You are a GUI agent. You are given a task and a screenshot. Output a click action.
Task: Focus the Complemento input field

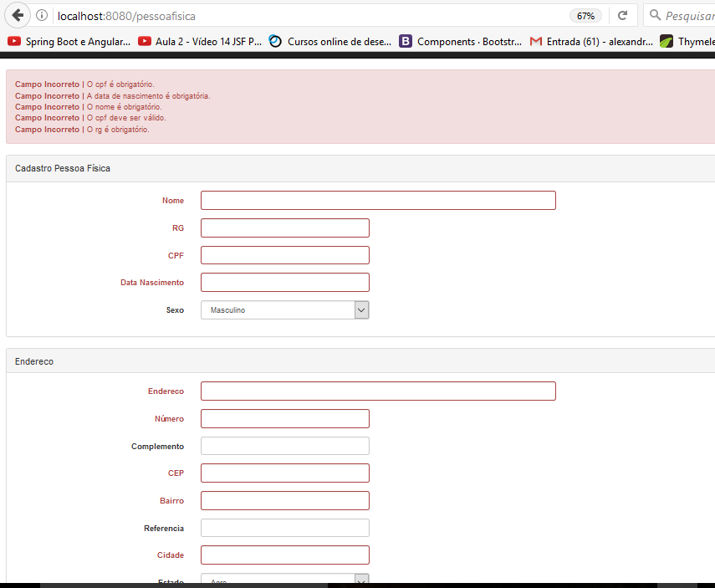coord(285,446)
